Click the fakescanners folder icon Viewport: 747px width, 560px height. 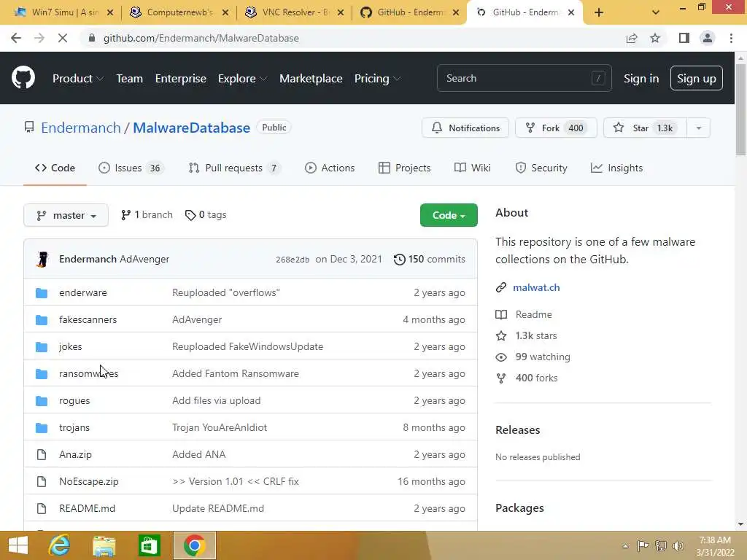point(42,319)
